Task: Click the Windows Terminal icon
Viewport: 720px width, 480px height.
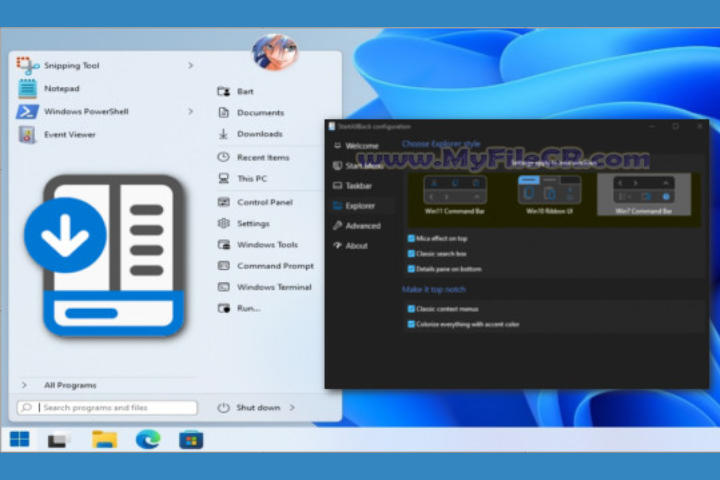Action: [x=224, y=287]
